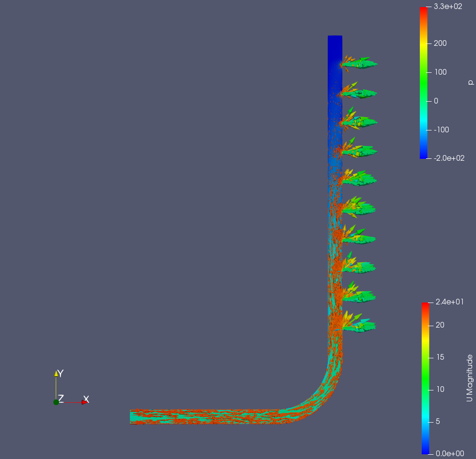Click the 200 tick on pressure legend

440,43
